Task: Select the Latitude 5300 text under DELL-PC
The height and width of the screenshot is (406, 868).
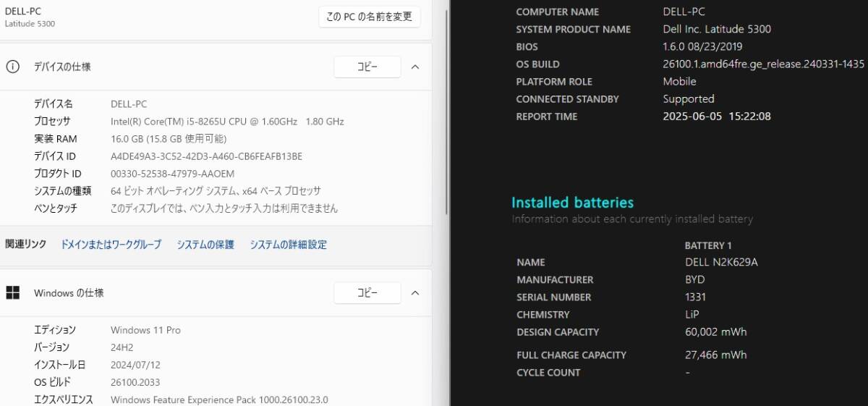Action: click(x=30, y=24)
